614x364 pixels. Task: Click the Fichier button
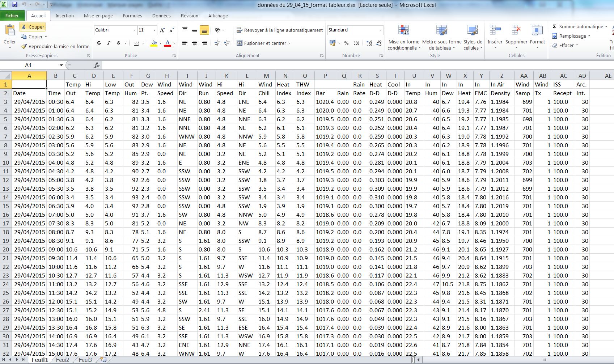[12, 16]
